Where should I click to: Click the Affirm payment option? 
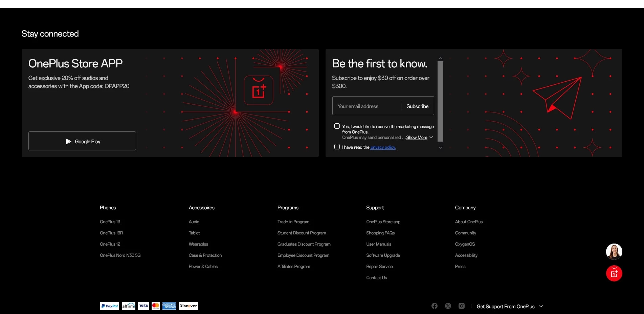[128, 306]
